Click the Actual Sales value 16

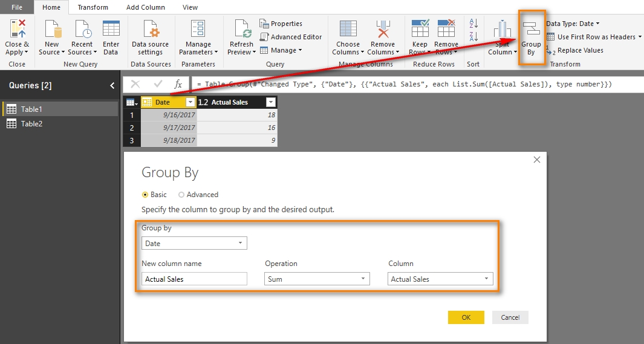coord(237,128)
